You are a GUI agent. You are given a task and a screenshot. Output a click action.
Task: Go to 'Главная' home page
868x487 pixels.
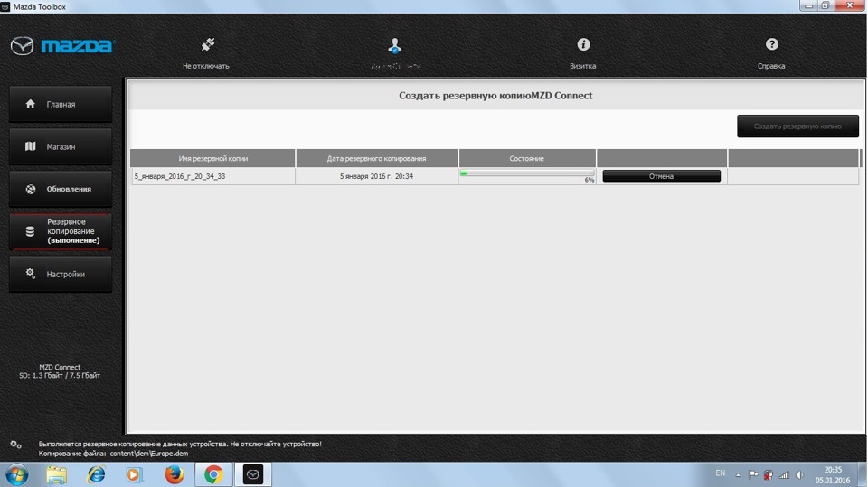61,104
